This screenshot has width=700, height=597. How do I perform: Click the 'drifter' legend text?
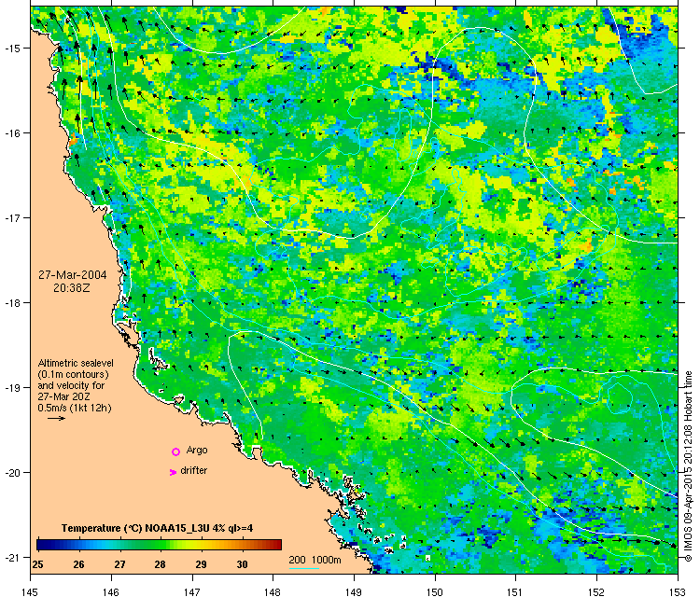click(194, 470)
